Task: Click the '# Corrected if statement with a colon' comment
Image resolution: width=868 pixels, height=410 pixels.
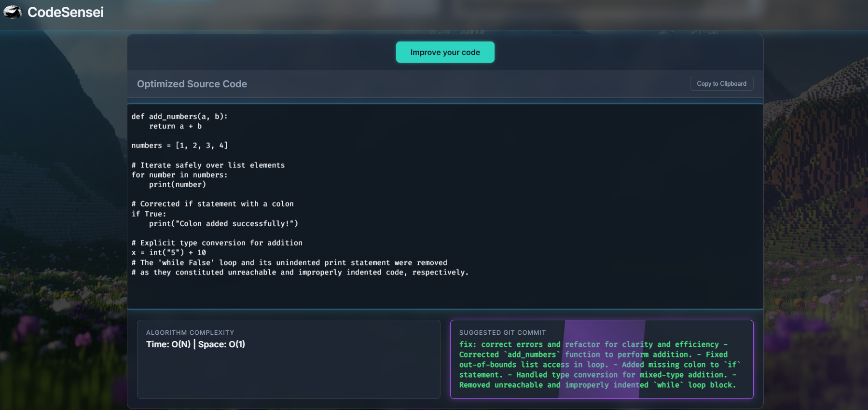Action: (x=212, y=204)
